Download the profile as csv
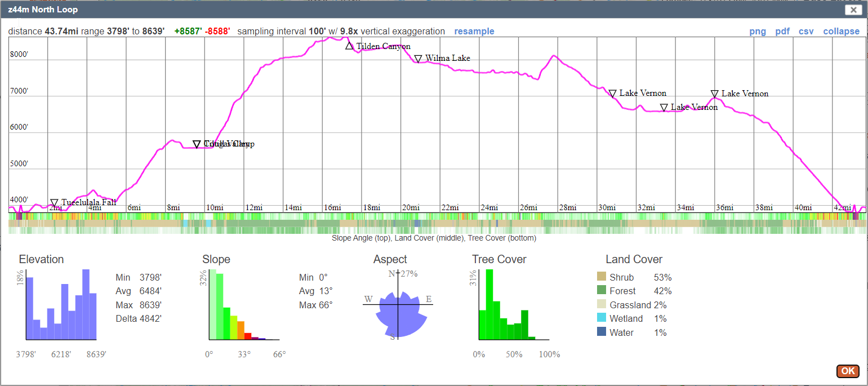This screenshot has width=868, height=386. [806, 32]
